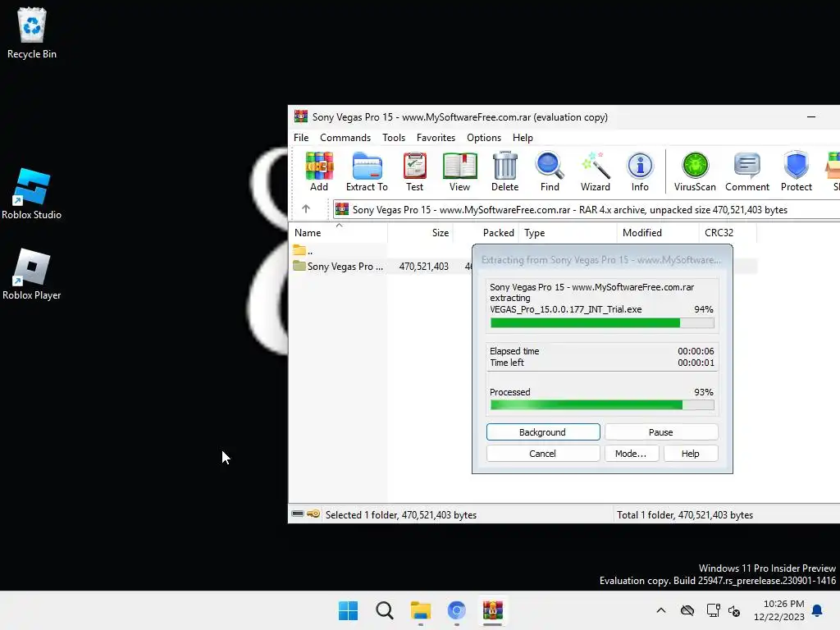Click the Processed progress bar
This screenshot has width=840, height=630.
602,405
